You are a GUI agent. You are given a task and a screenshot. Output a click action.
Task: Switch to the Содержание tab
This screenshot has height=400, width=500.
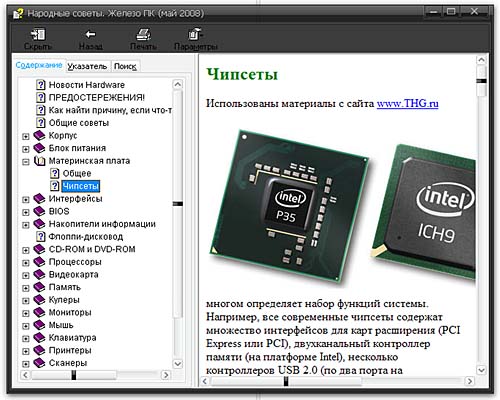point(39,65)
